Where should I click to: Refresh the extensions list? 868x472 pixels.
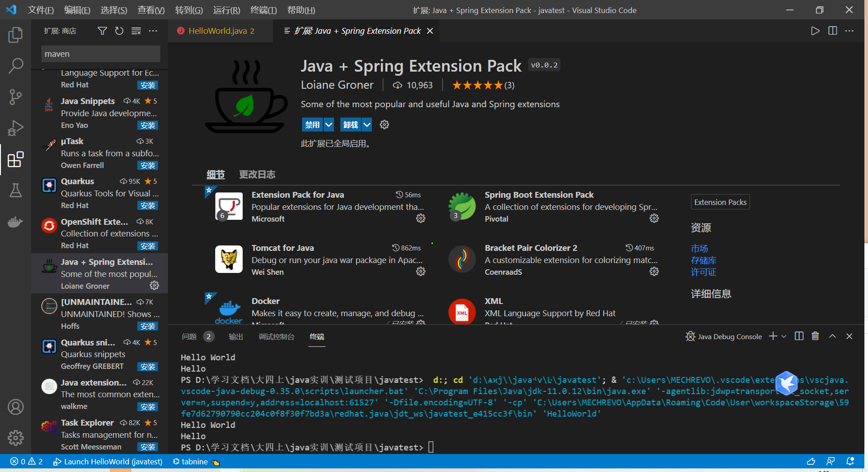(x=119, y=31)
